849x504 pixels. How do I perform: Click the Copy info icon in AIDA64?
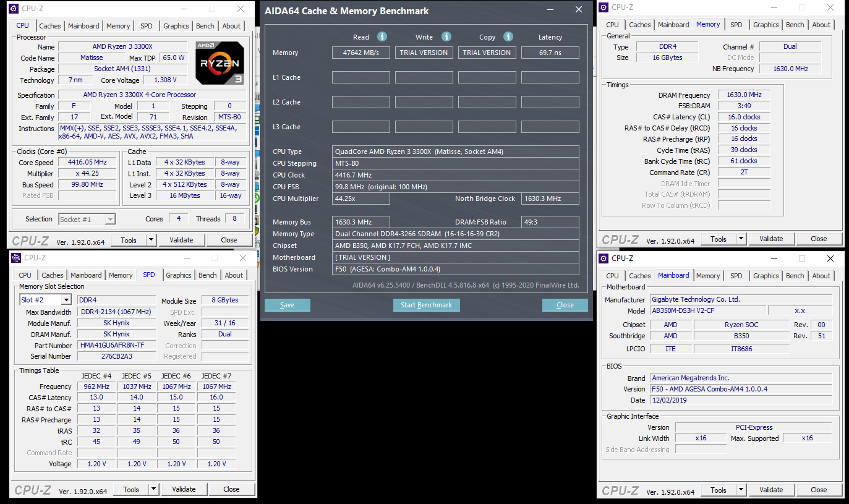(x=508, y=36)
